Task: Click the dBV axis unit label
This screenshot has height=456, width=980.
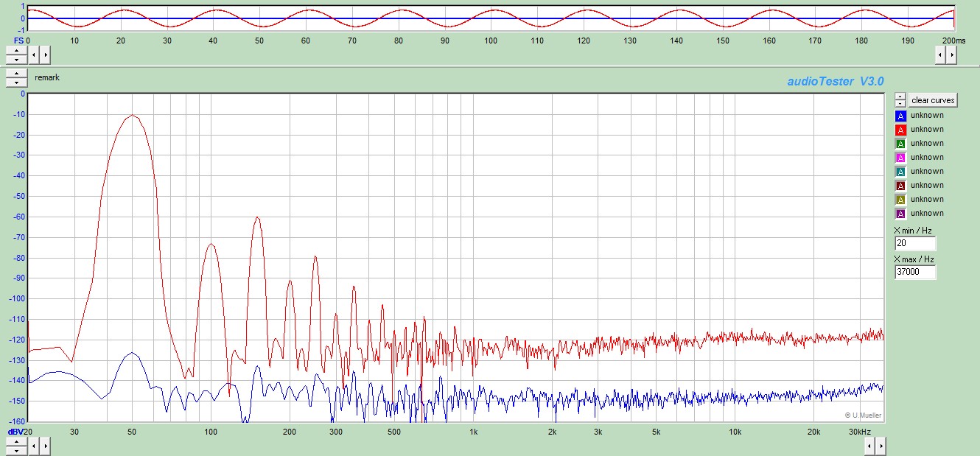Action: 15,432
